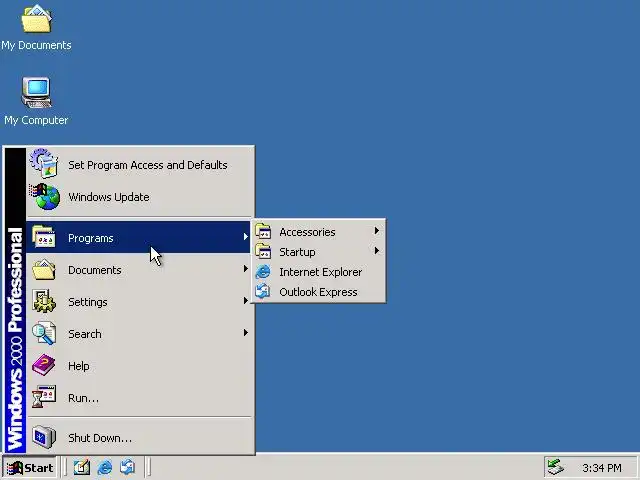Choose Shut Down... from Start menu
640x480 pixels.
[139, 437]
